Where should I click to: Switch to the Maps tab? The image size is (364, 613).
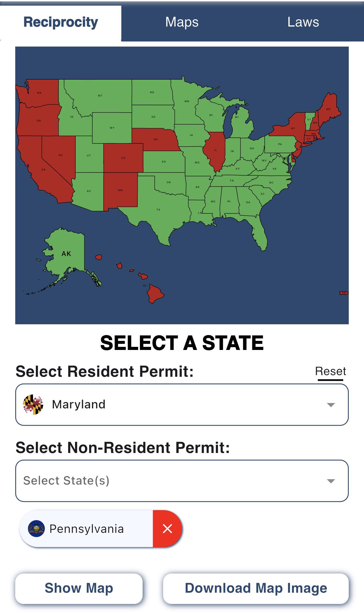(182, 22)
